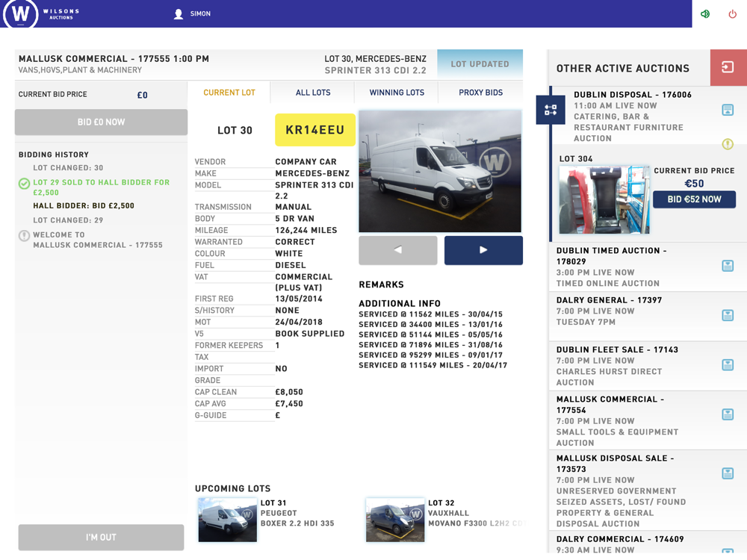Viewport: 747px width, 560px height.
Task: Show the previous vehicle photo
Action: pos(398,250)
